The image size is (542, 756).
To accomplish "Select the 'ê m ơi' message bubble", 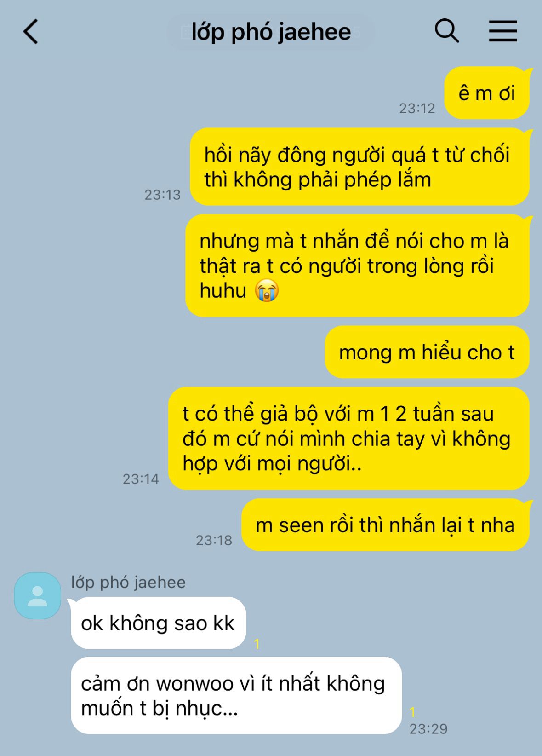I will (487, 93).
